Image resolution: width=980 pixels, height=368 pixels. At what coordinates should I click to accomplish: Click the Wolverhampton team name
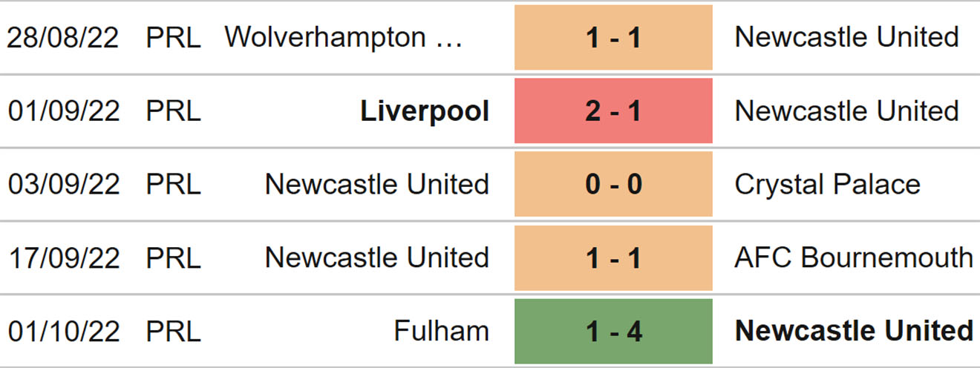(343, 37)
